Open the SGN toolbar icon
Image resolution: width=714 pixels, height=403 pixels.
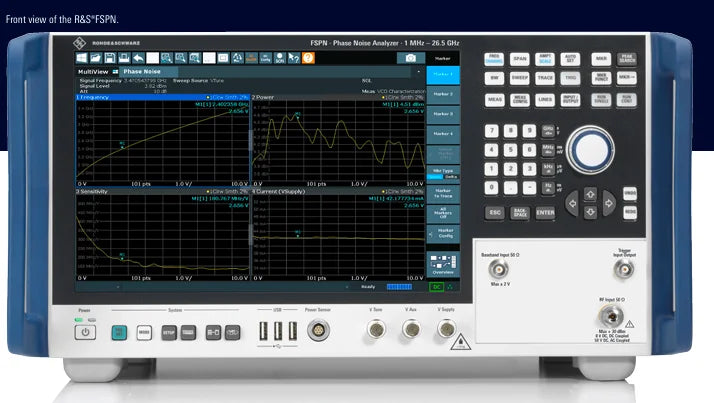point(280,58)
